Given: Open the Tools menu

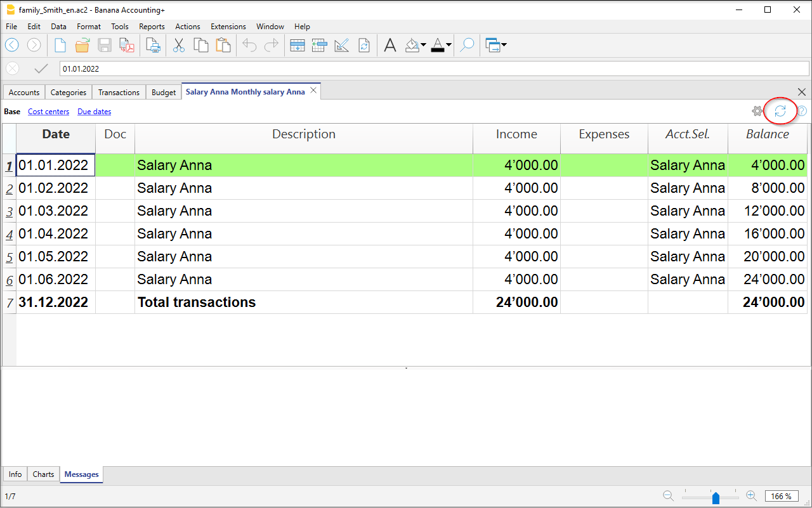Looking at the screenshot, I should pos(120,27).
